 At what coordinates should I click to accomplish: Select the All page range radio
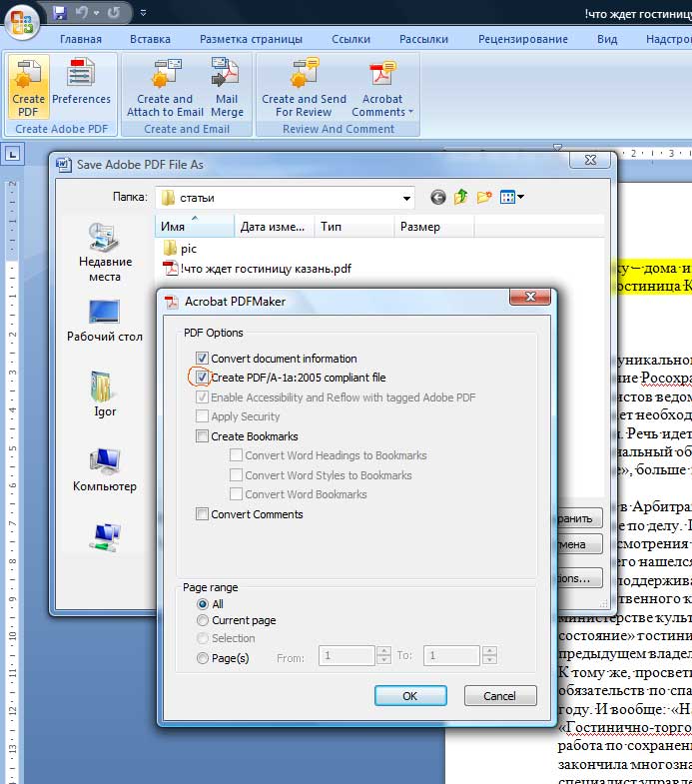(x=203, y=604)
